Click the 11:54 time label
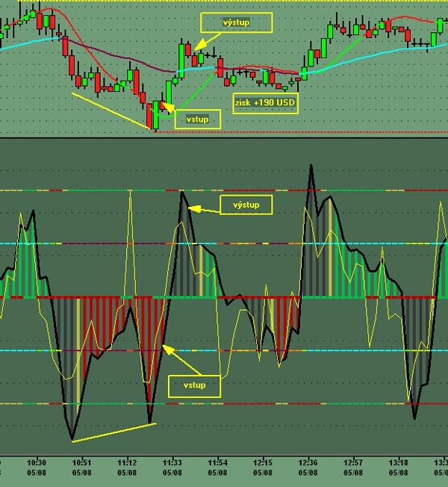The height and width of the screenshot is (487, 448). tap(217, 463)
